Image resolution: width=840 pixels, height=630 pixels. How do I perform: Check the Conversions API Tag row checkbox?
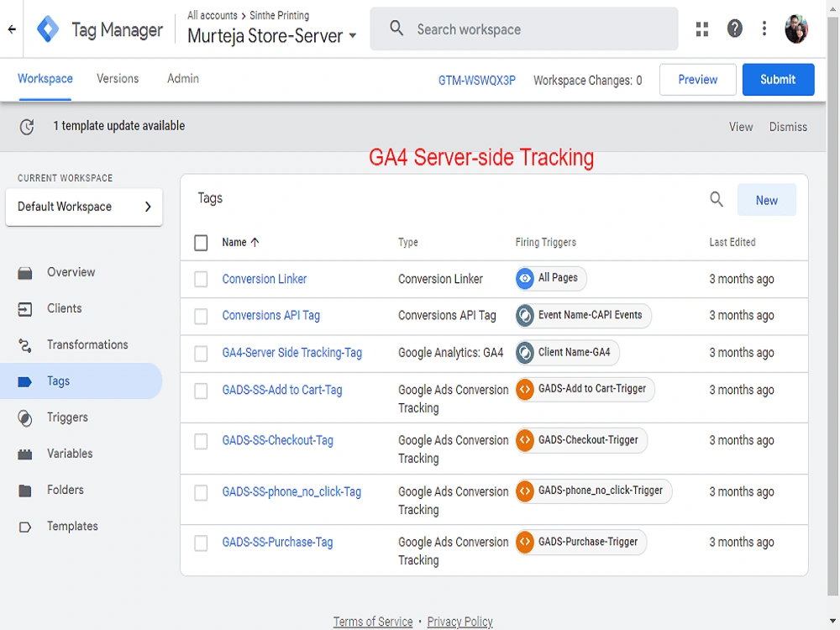coord(201,316)
